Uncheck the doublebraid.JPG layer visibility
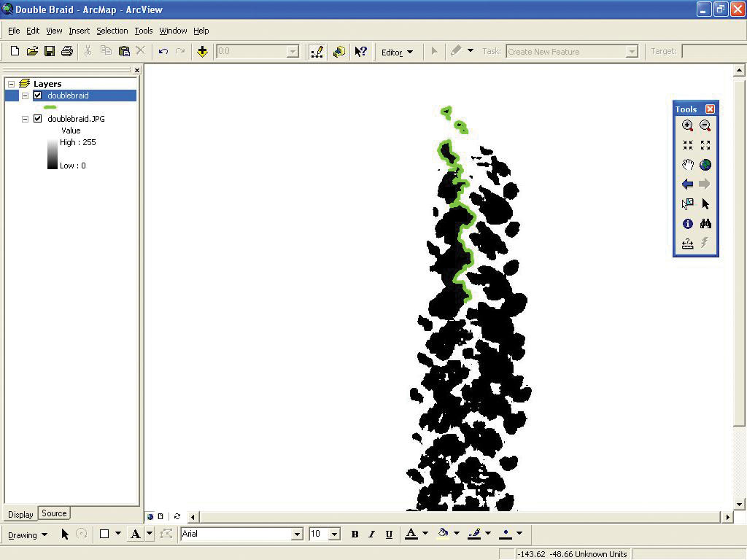Viewport: 747px width, 560px height. pos(38,119)
